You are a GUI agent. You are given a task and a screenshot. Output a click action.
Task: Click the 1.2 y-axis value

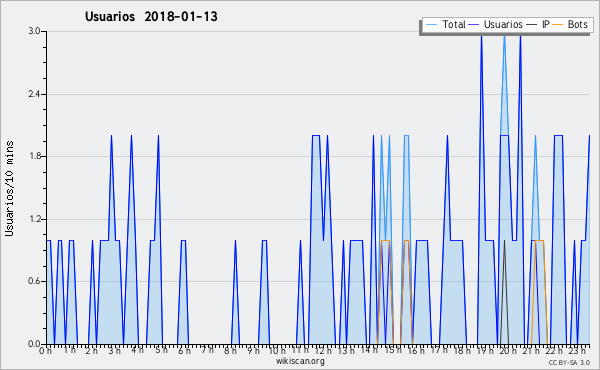coord(34,219)
